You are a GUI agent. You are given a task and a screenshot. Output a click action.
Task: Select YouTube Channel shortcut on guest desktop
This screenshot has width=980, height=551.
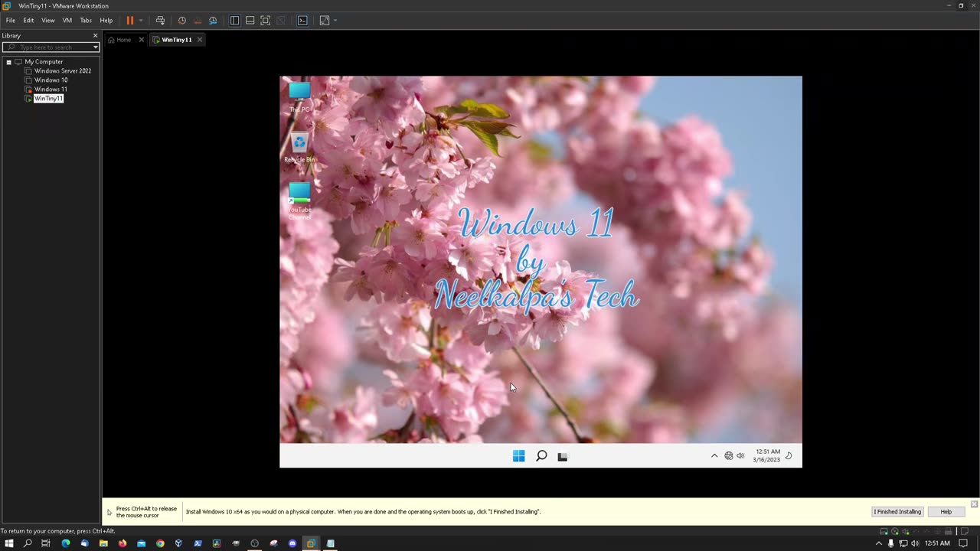(299, 201)
